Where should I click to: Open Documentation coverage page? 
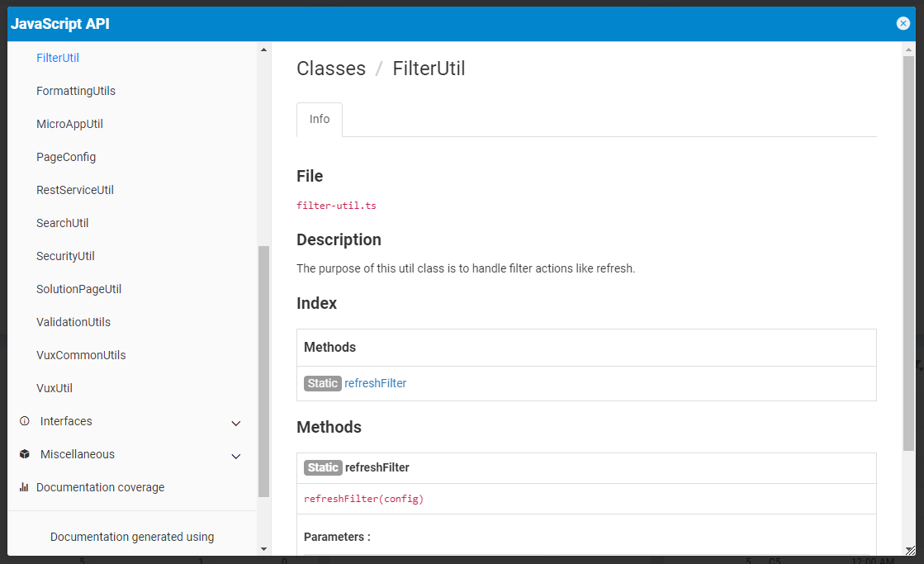click(x=100, y=487)
